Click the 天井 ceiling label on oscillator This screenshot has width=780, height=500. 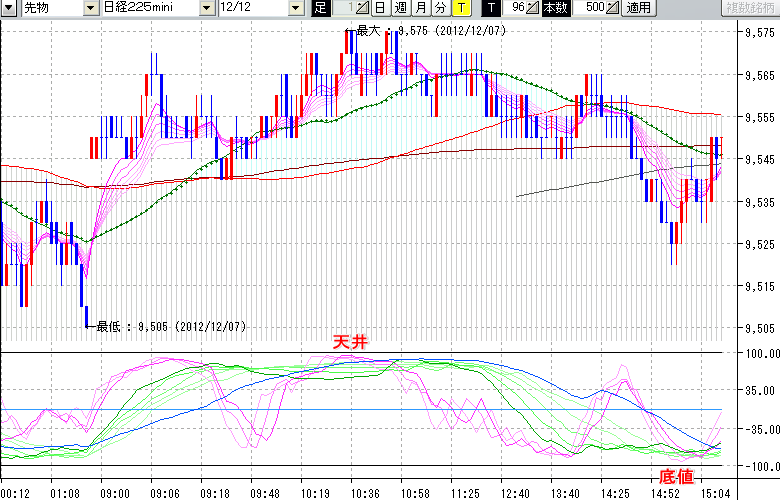351,342
